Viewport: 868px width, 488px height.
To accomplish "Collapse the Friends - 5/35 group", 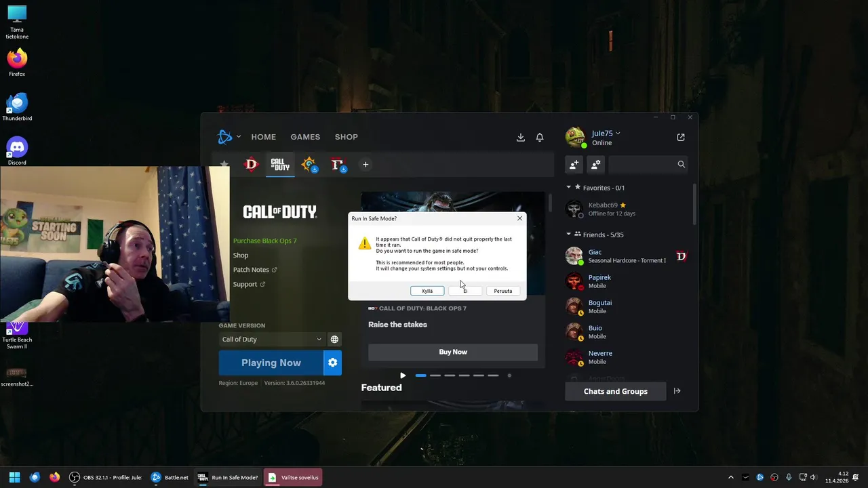I will point(569,235).
